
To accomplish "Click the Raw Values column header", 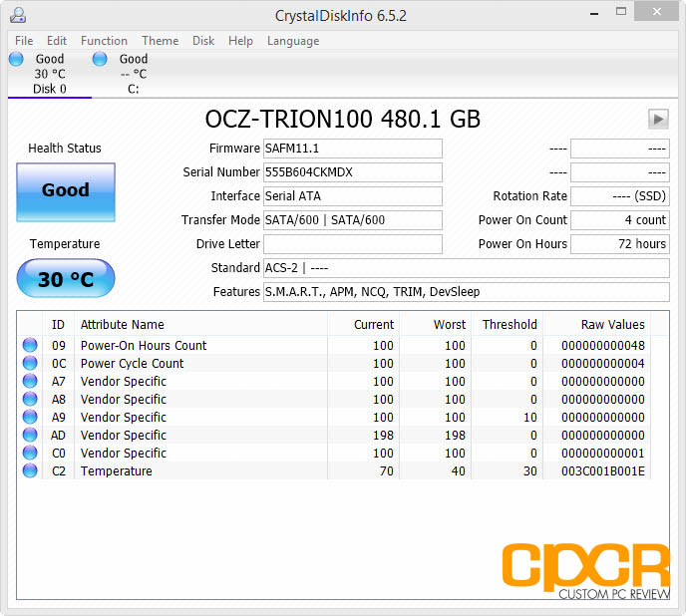I will (596, 325).
